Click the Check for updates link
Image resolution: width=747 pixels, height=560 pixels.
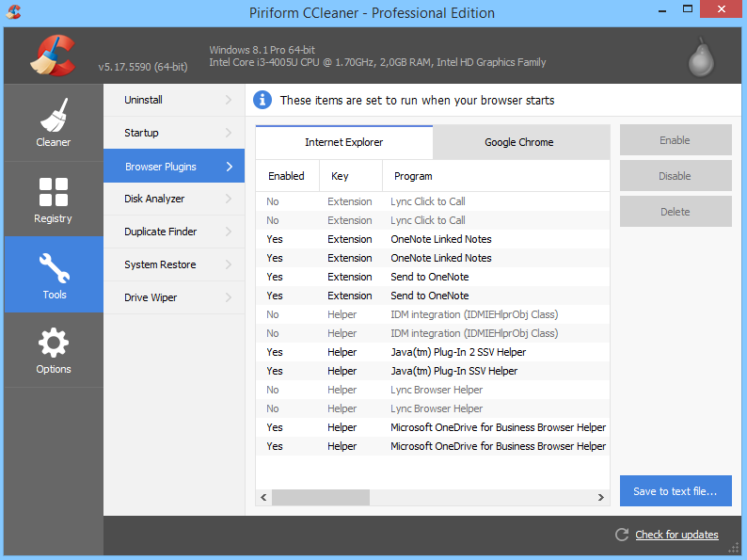[x=676, y=535]
